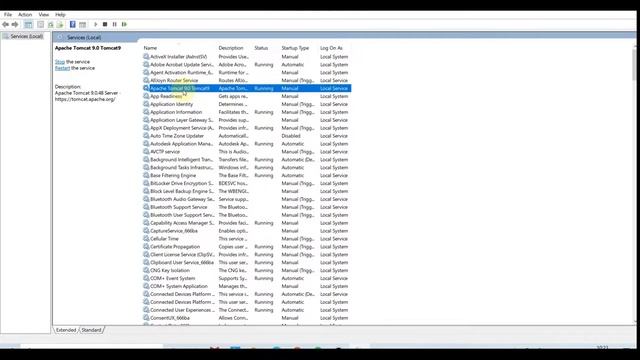Select the CaptureService_666ba row
The width and height of the screenshot is (640, 360).
pyautogui.click(x=247, y=231)
